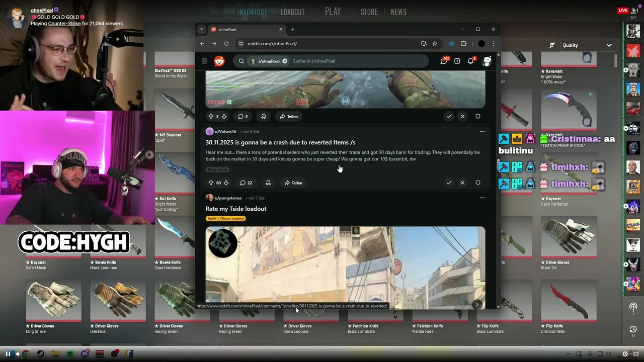Open the LOADOUT tab in CS2
644x362 pixels.
(x=293, y=12)
